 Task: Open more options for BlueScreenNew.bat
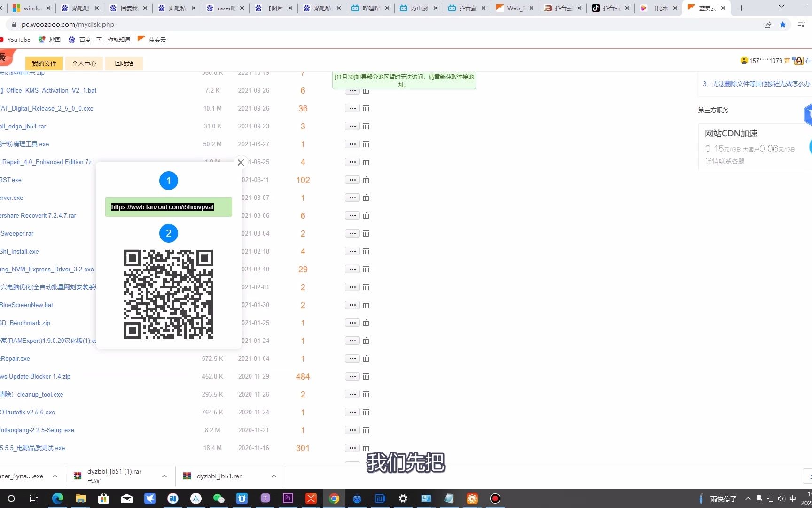(352, 305)
